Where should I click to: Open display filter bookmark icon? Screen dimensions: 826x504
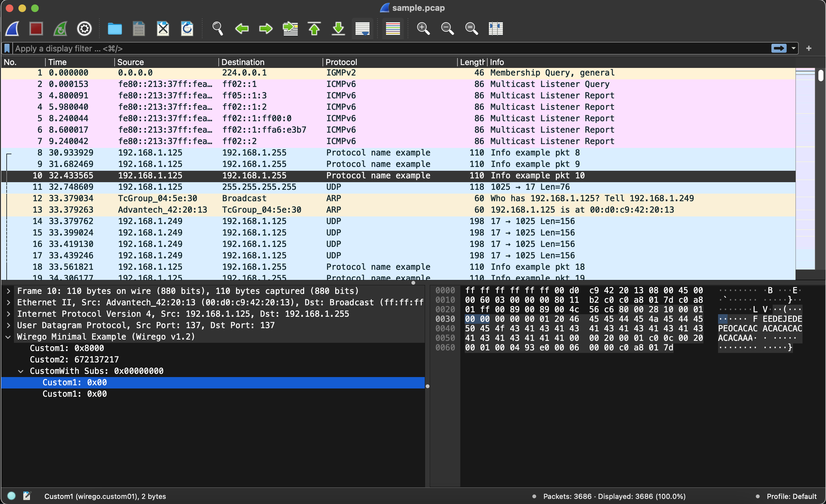pos(7,48)
